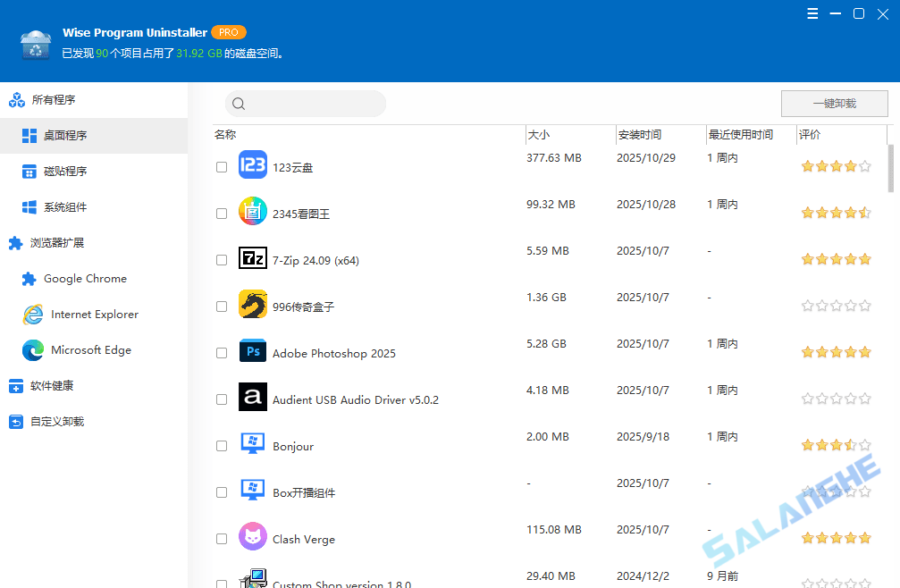Click the 7-Zip application icon in the list
This screenshot has width=900, height=588.
pos(252,259)
